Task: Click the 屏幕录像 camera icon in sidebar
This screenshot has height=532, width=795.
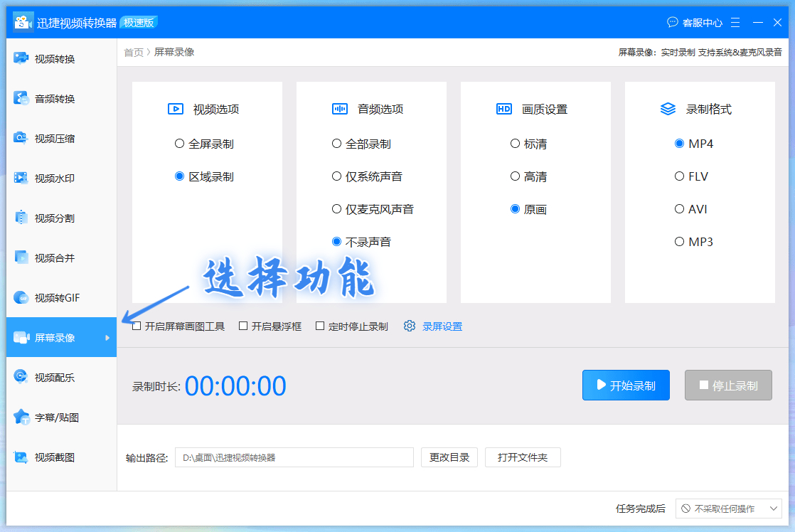Action: [21, 337]
